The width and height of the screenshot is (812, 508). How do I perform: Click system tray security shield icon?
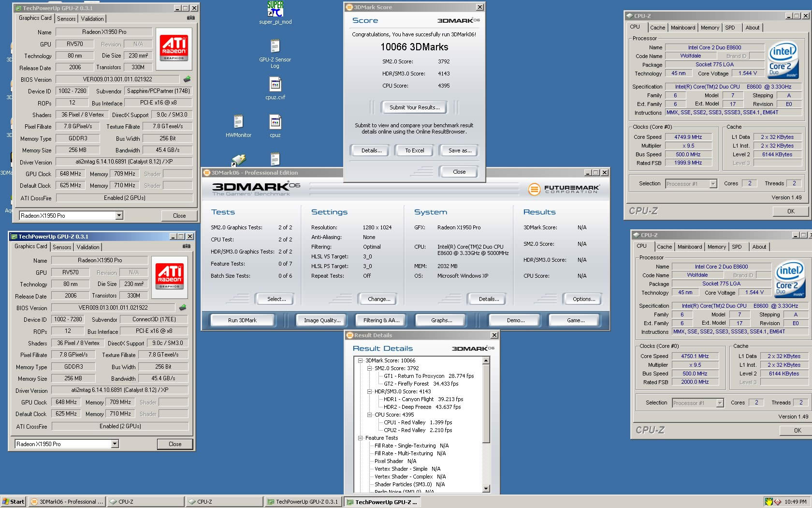pyautogui.click(x=768, y=502)
